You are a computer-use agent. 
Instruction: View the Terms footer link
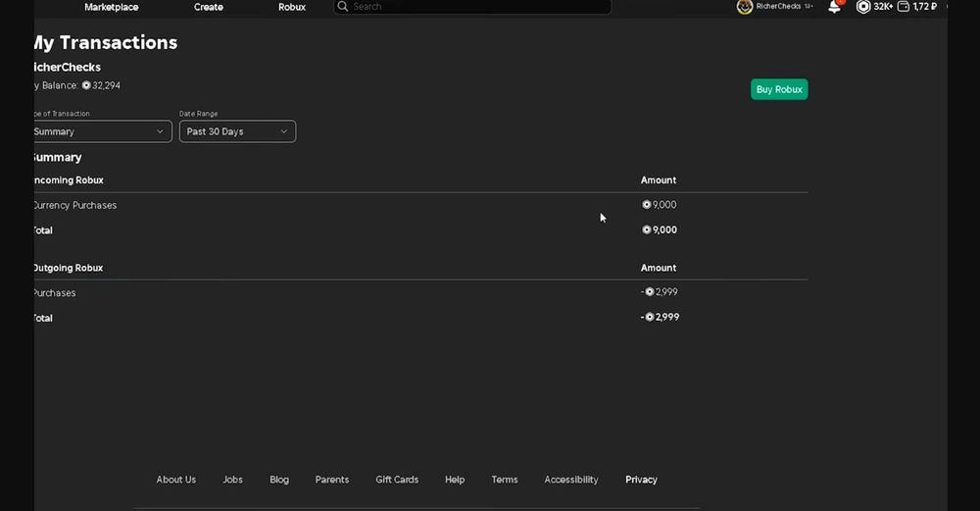505,480
